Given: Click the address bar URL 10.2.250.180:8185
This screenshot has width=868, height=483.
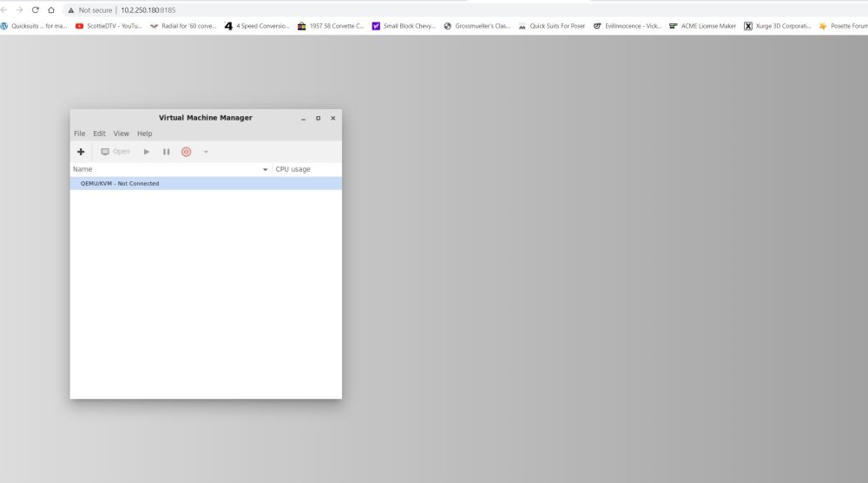Looking at the screenshot, I should (x=148, y=10).
